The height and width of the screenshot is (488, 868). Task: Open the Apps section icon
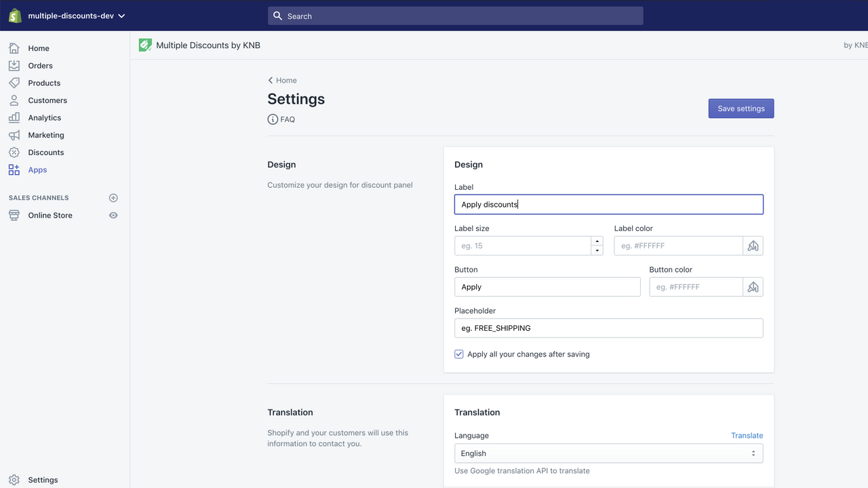(15, 169)
